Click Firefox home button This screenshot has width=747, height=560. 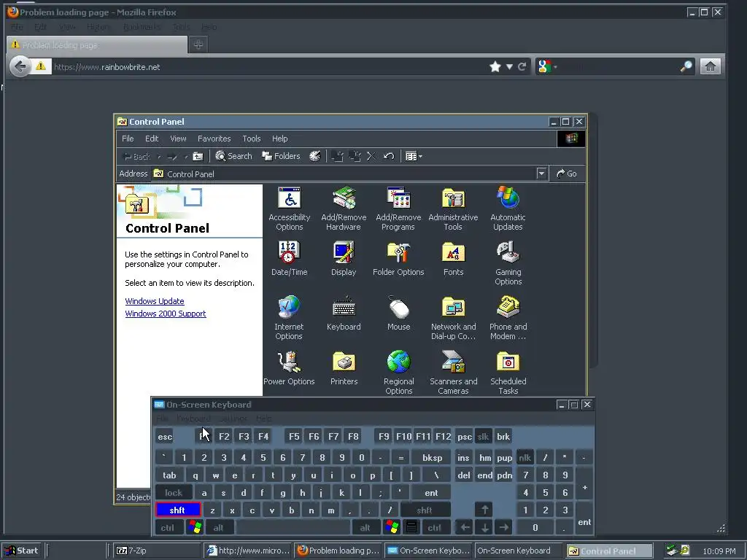[710, 66]
